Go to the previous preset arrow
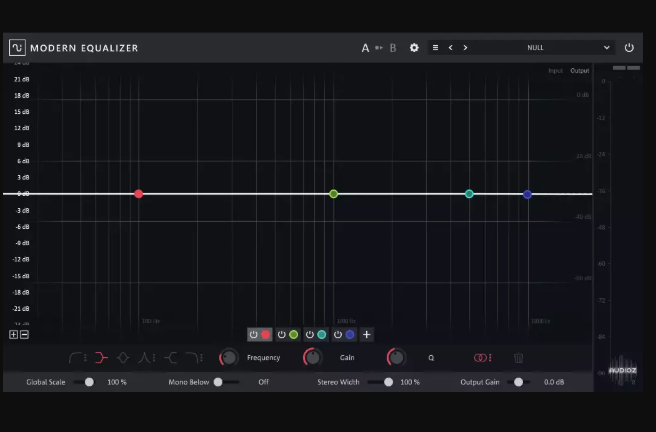 click(450, 48)
